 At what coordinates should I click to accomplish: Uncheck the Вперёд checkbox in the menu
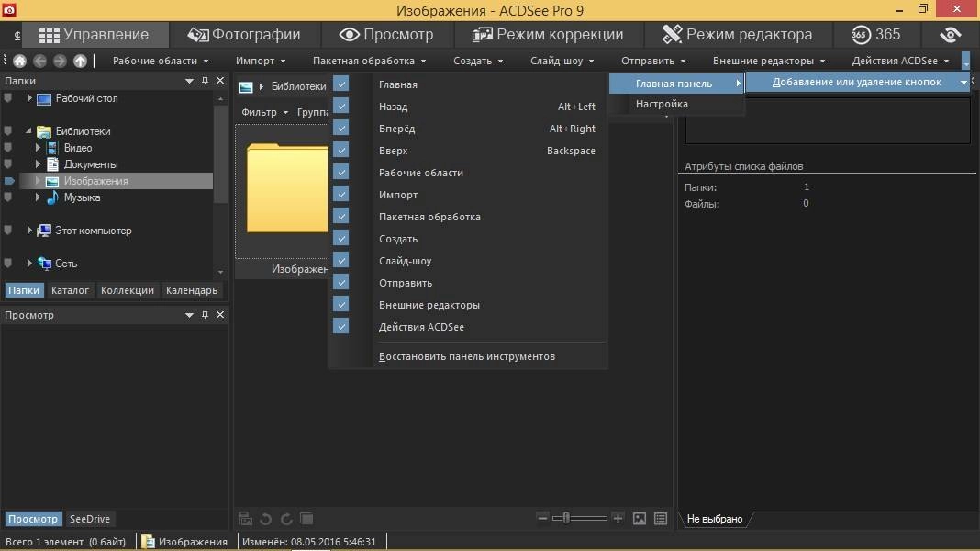pyautogui.click(x=340, y=128)
